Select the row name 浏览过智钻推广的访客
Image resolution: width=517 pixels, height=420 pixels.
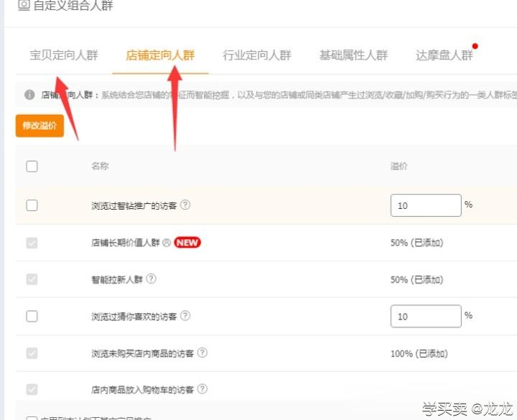[x=134, y=206]
